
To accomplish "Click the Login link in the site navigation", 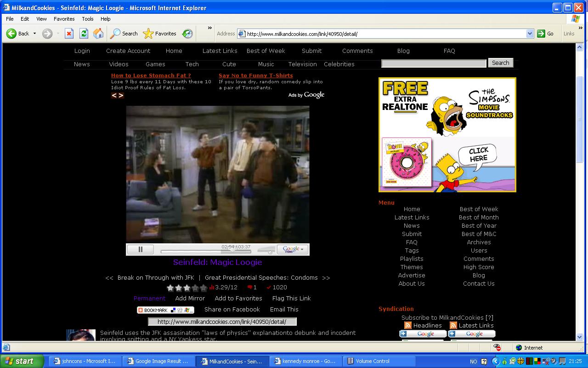I will tap(82, 51).
